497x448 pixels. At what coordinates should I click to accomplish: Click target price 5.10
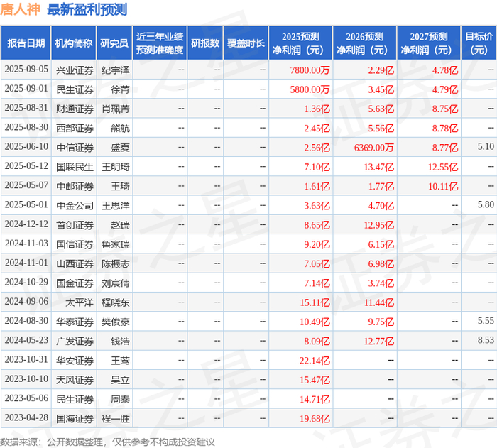click(486, 146)
